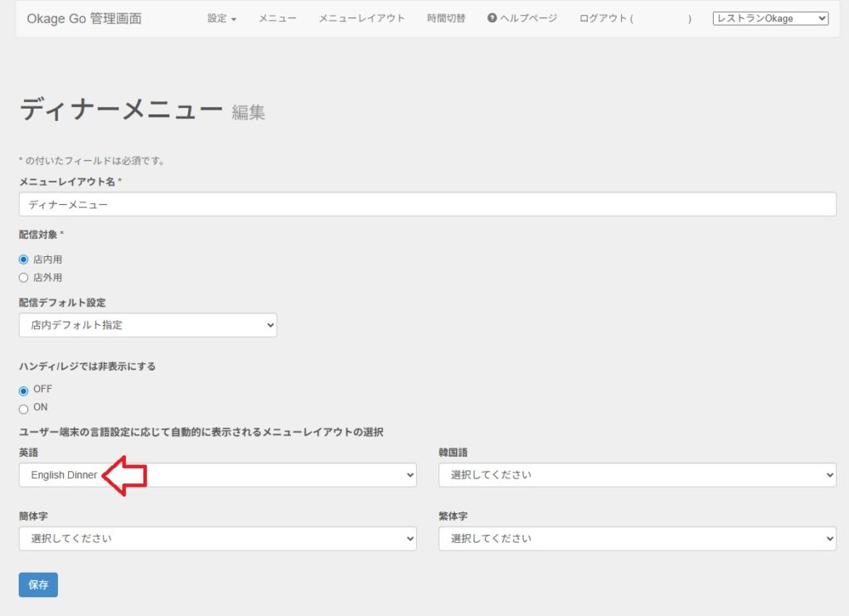Image resolution: width=849 pixels, height=616 pixels.
Task: Open the メニューレイアウト page
Action: 361,18
